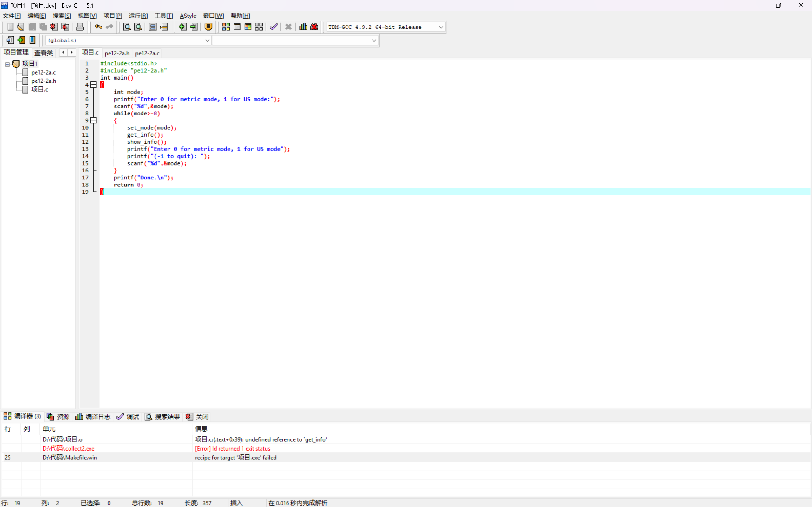Select pe12-2a.c in the project tree
The width and height of the screenshot is (812, 507).
point(43,72)
